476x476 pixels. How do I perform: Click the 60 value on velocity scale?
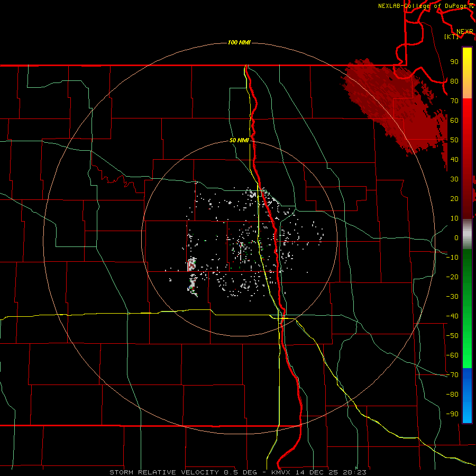[x=454, y=121]
